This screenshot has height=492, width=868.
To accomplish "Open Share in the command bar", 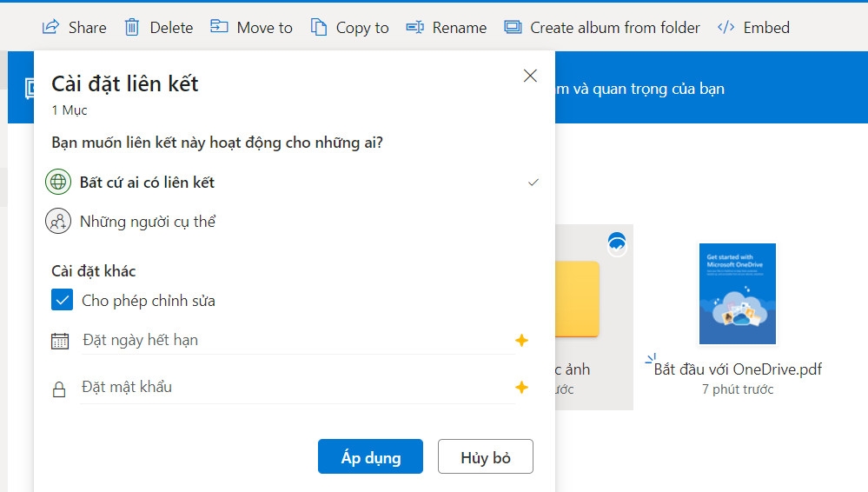I will pyautogui.click(x=74, y=27).
